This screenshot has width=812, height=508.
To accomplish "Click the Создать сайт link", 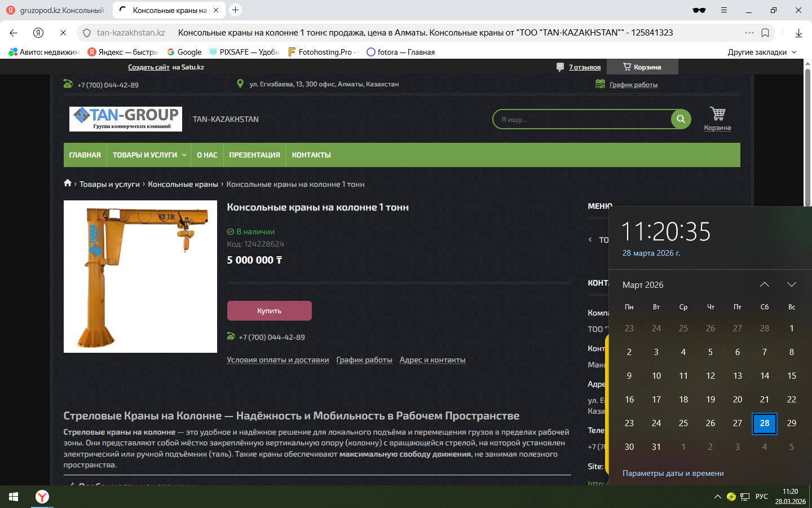I will 149,67.
